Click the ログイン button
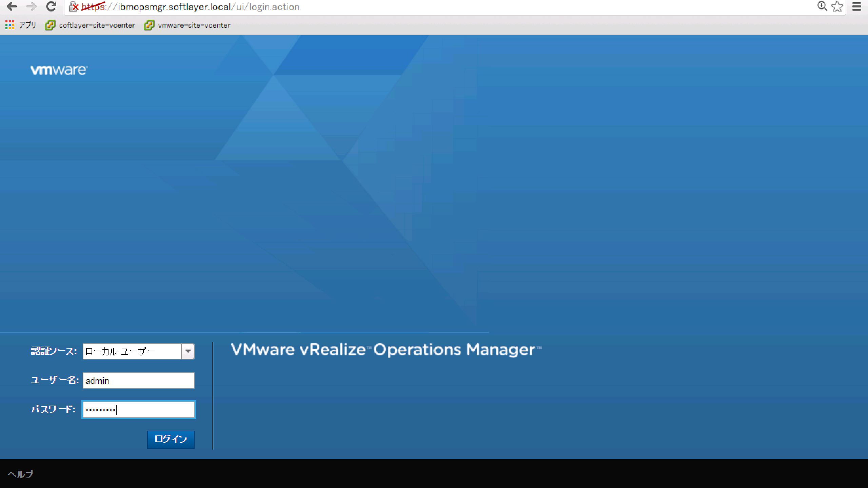 tap(171, 440)
